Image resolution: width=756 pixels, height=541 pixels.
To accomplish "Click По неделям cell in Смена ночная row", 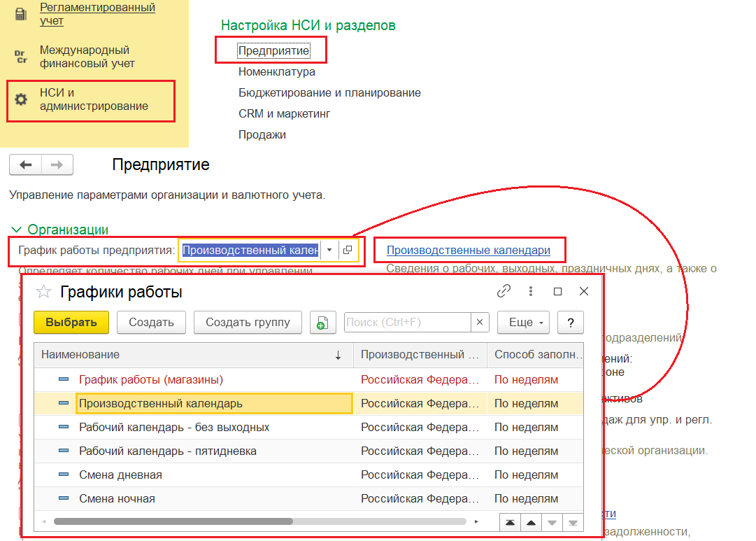I will pyautogui.click(x=535, y=498).
